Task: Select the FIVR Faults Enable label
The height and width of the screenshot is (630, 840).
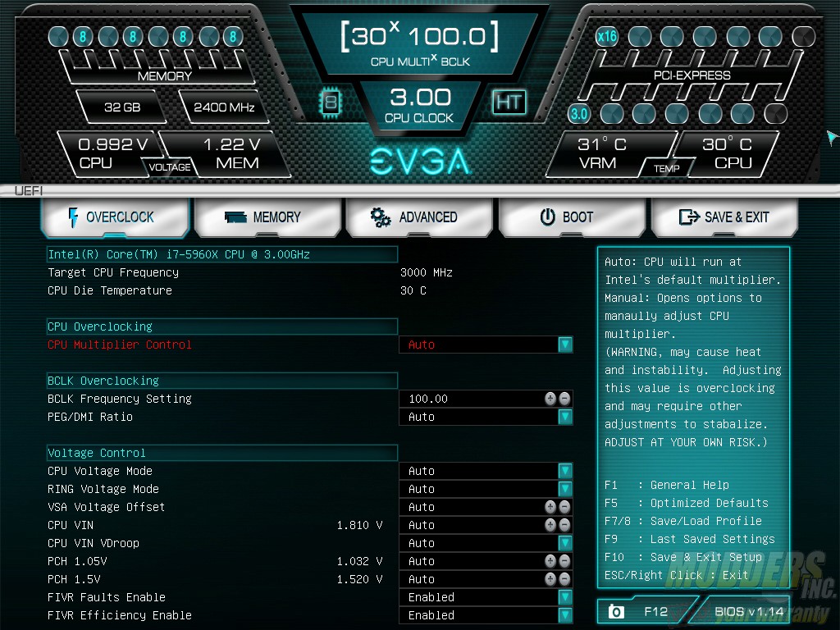Action: pyautogui.click(x=107, y=597)
